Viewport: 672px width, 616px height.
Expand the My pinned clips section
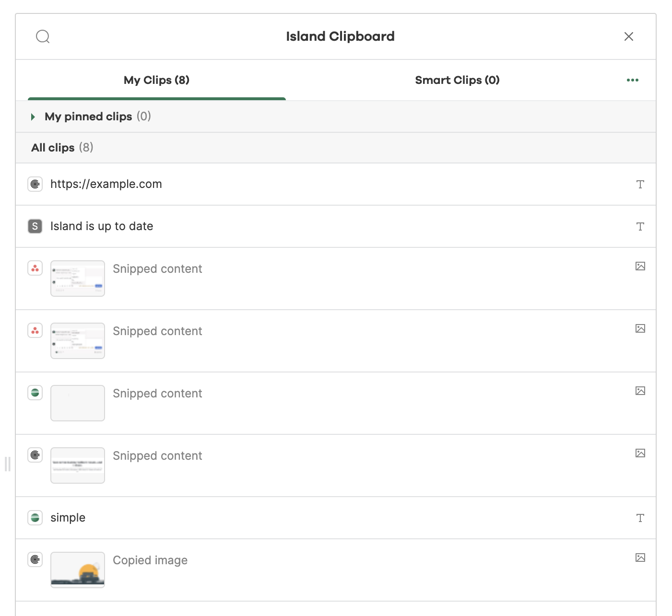[33, 116]
